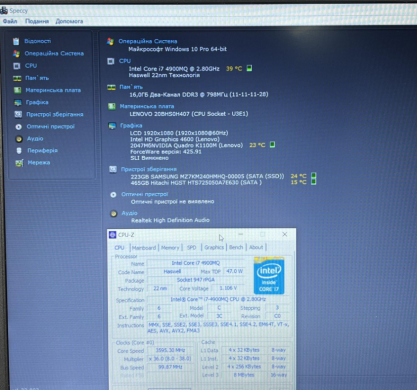Select Пам'ять in the sidebar
The height and width of the screenshot is (390, 417).
[37, 78]
